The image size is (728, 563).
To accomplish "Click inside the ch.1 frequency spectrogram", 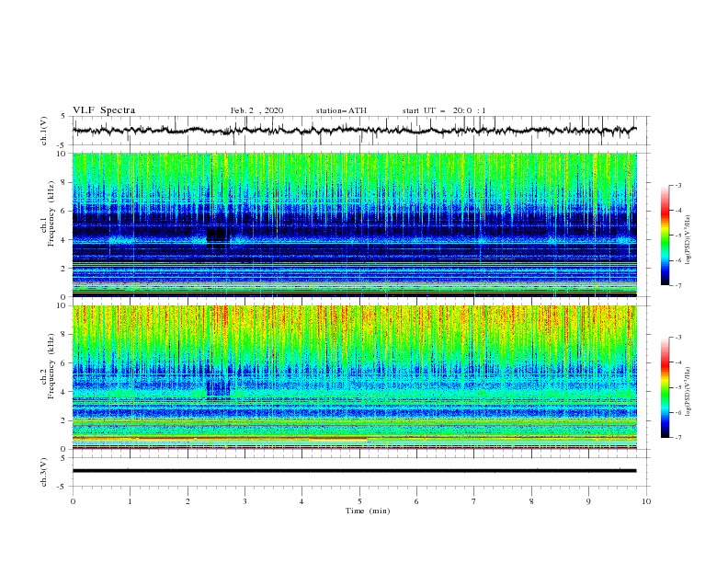I will click(354, 224).
